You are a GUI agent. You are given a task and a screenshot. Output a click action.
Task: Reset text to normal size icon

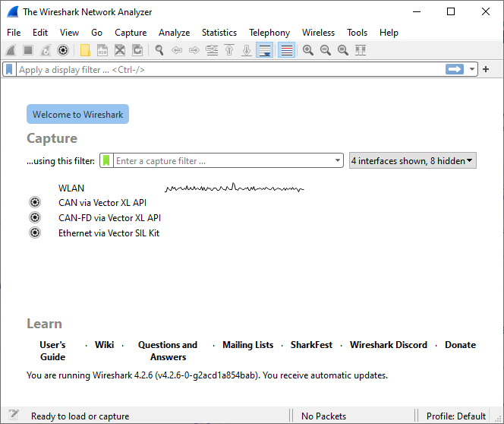(x=342, y=50)
